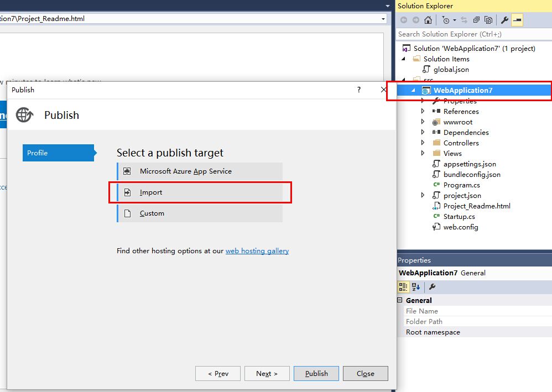Select appsettings.json in Solution Explorer
Image resolution: width=552 pixels, height=392 pixels.
tap(470, 164)
